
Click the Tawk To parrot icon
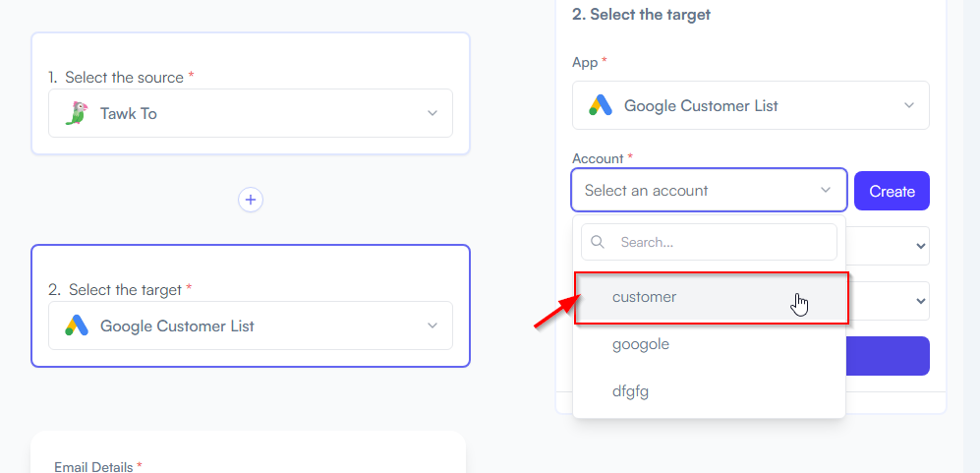(77, 113)
